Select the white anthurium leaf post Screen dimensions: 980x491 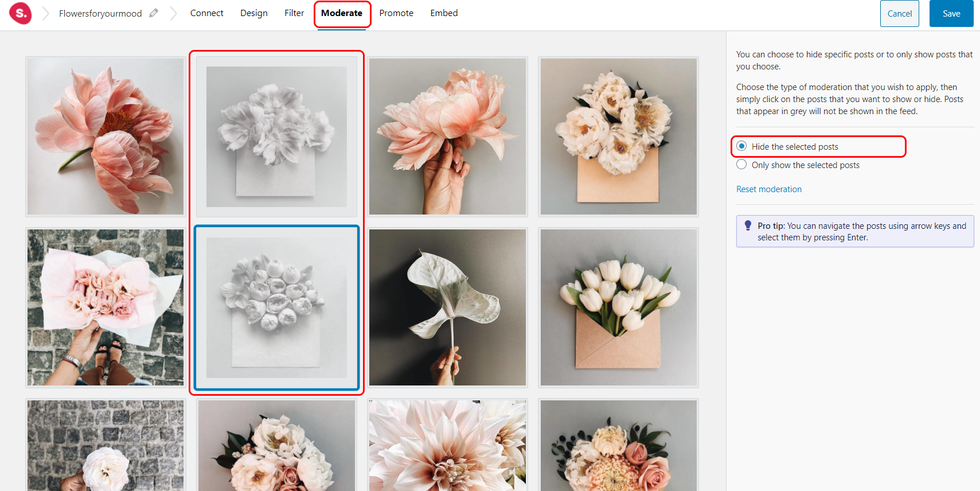(447, 307)
